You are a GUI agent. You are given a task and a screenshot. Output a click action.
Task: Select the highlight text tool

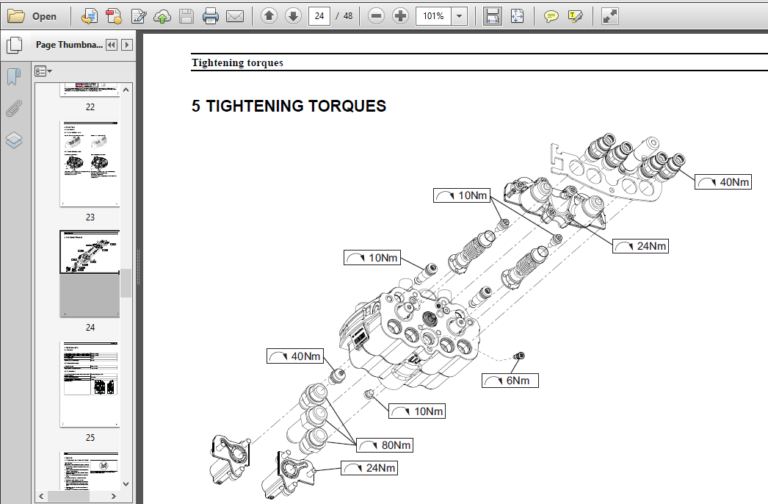click(575, 16)
